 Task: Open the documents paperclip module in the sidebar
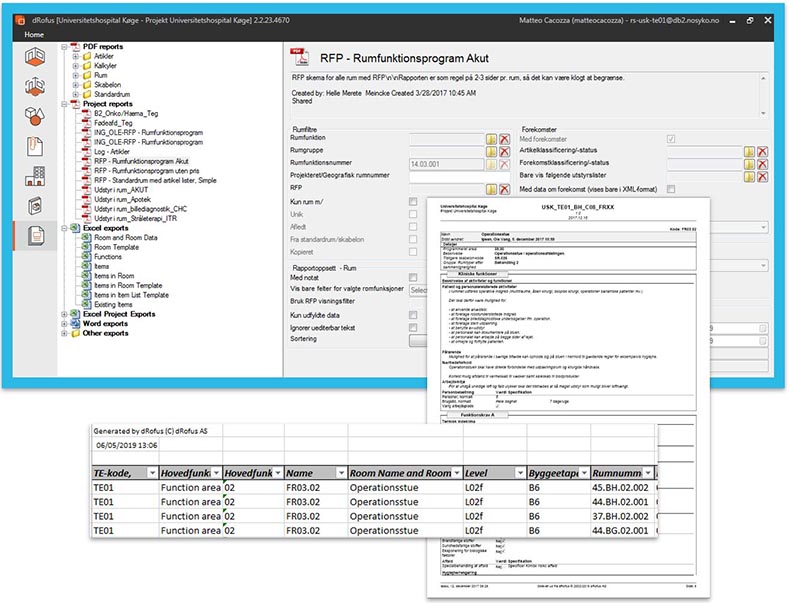[35, 146]
